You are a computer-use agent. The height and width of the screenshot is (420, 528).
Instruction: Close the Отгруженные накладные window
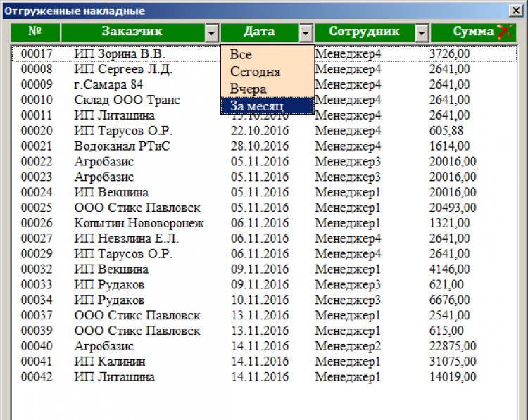click(x=516, y=11)
